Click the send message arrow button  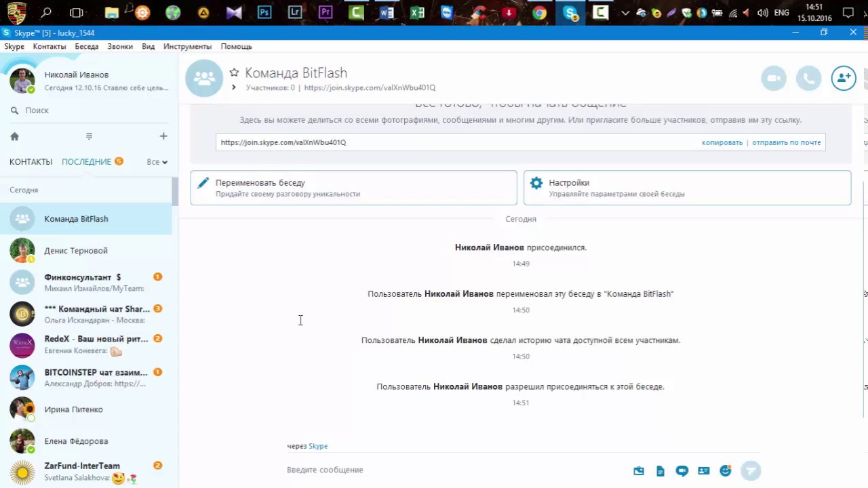click(x=751, y=470)
